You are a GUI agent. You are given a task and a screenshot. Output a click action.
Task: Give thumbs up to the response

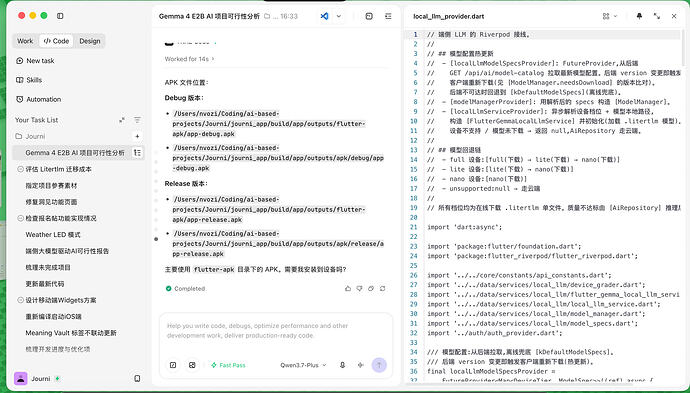click(x=348, y=289)
